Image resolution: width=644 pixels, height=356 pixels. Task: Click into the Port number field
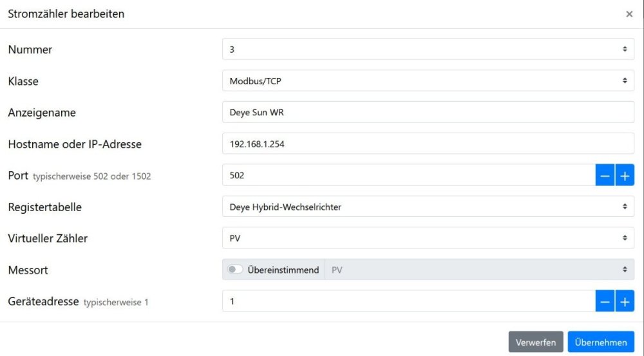pos(408,175)
